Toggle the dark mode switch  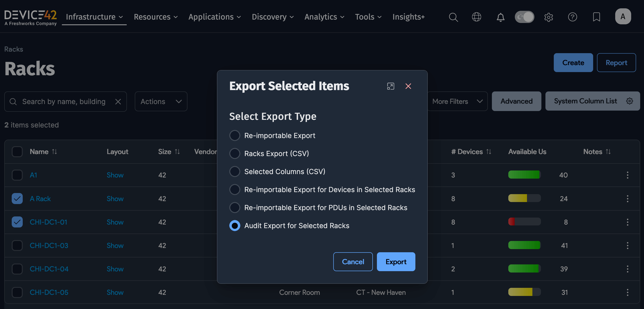point(525,17)
